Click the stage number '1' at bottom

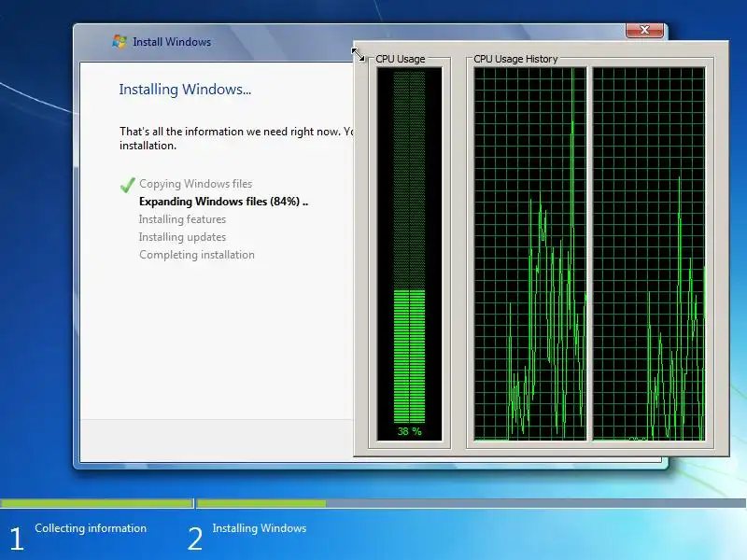click(17, 539)
